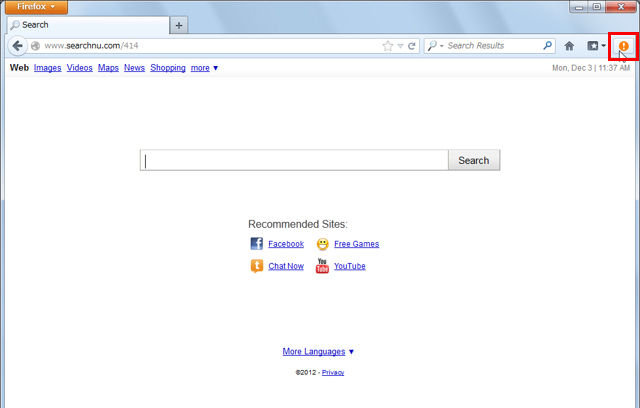
Task: Open the Privacy link in the footer
Action: click(333, 372)
